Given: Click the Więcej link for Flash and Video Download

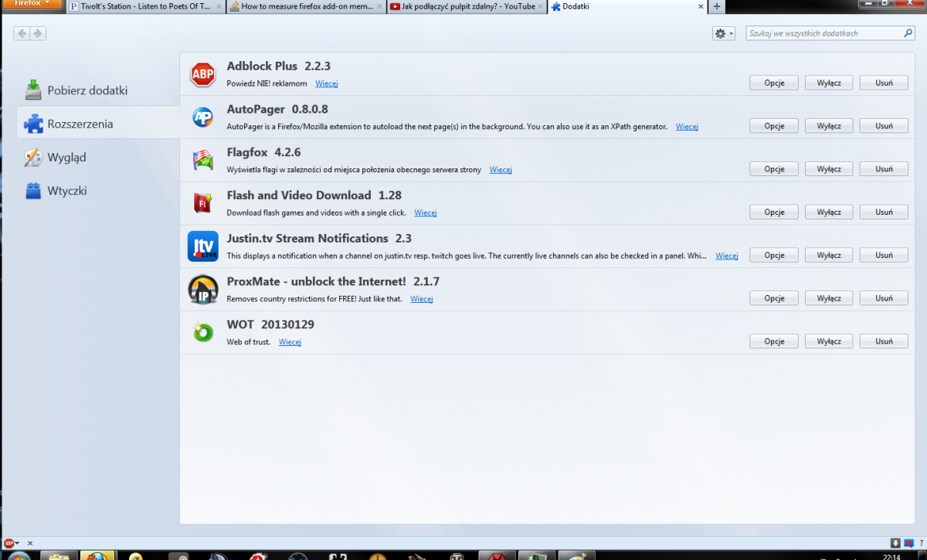Looking at the screenshot, I should (426, 213).
